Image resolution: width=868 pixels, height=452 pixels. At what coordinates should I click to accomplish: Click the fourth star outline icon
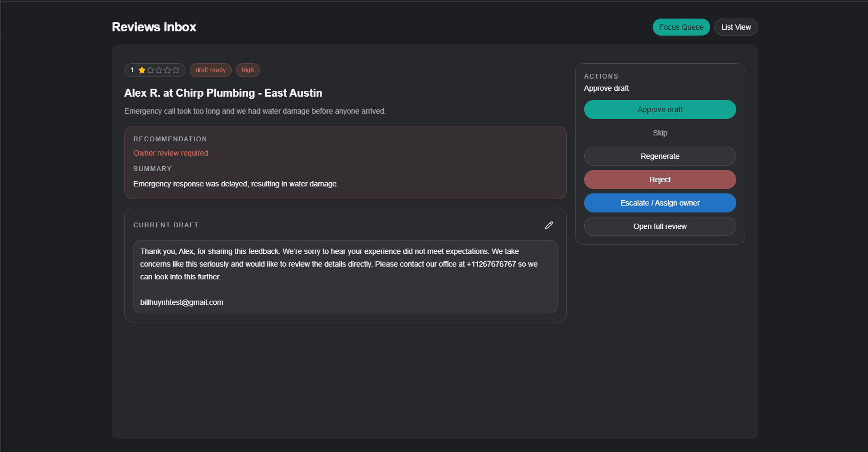tap(168, 70)
